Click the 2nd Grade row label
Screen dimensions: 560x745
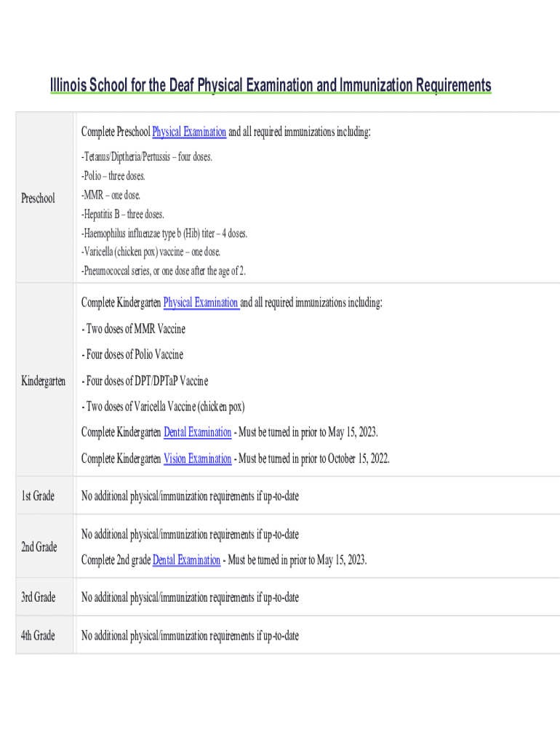39,547
